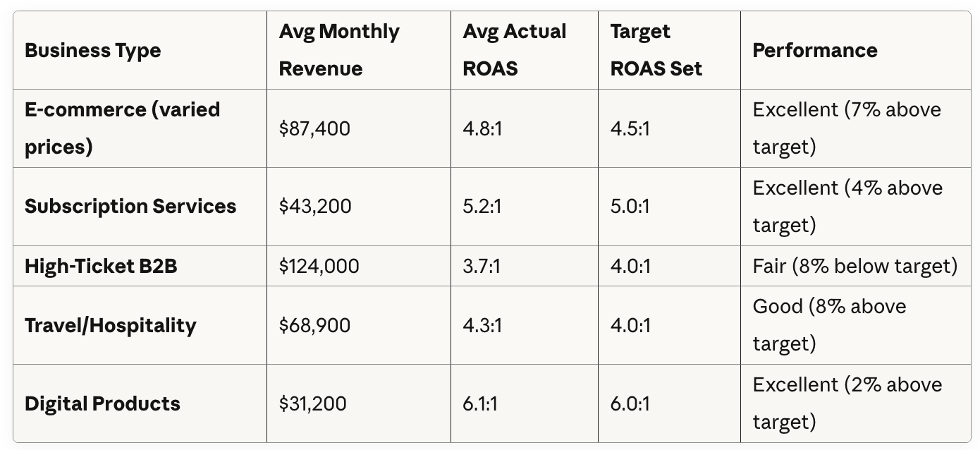Click the $87,400 revenue cell
Image resolution: width=980 pixels, height=450 pixels.
(x=314, y=128)
